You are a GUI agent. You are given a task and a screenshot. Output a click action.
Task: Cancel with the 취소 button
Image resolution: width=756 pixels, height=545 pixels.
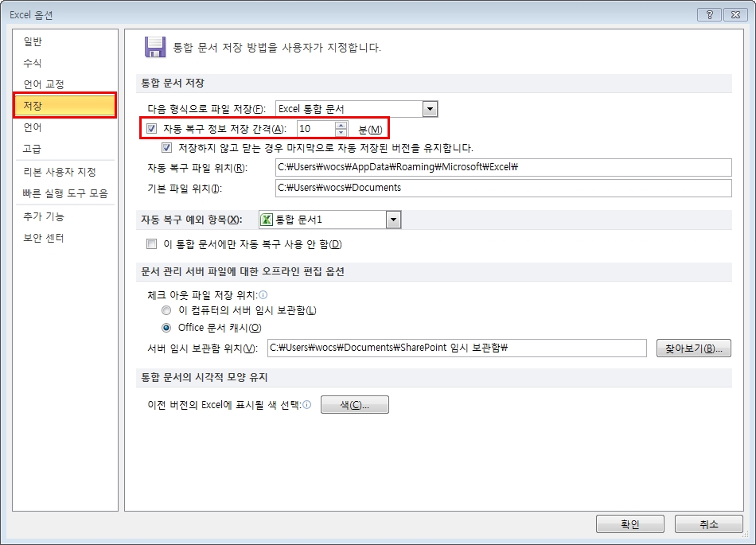[x=708, y=524]
